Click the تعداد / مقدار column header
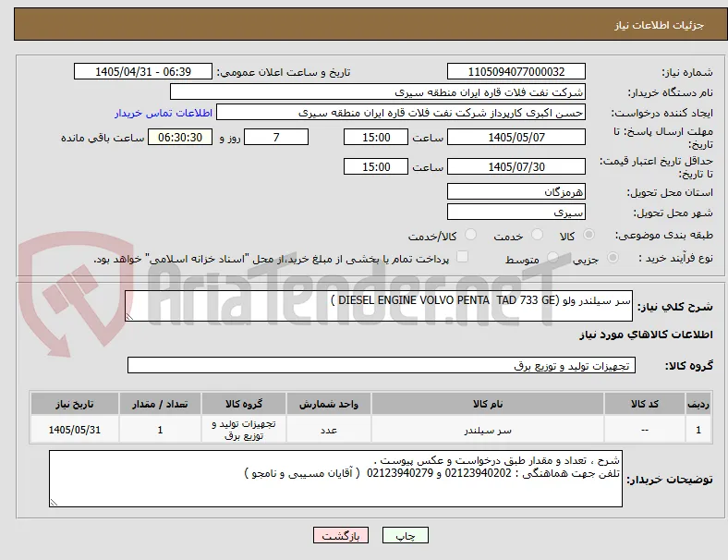This screenshot has height=560, width=728. pyautogui.click(x=160, y=404)
